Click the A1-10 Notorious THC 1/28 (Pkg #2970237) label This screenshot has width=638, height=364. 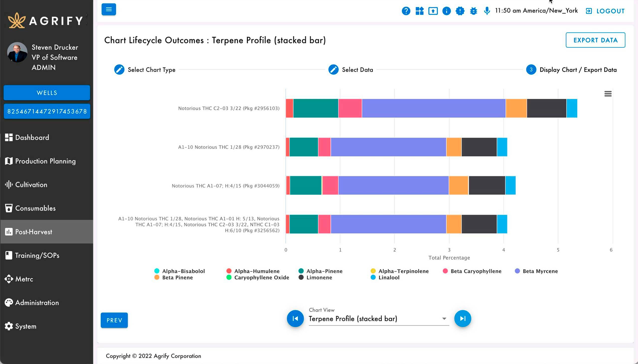229,147
